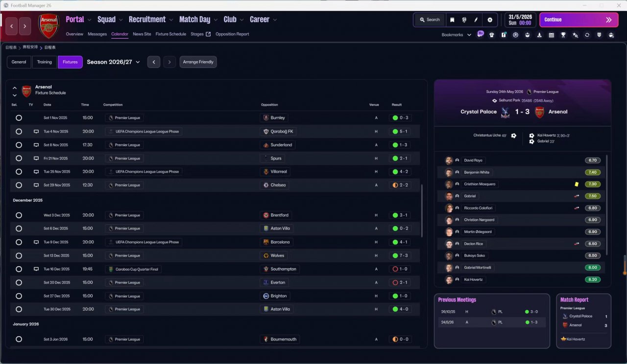Expand the Recruitment menu chevron
627x364 pixels.
pos(170,20)
